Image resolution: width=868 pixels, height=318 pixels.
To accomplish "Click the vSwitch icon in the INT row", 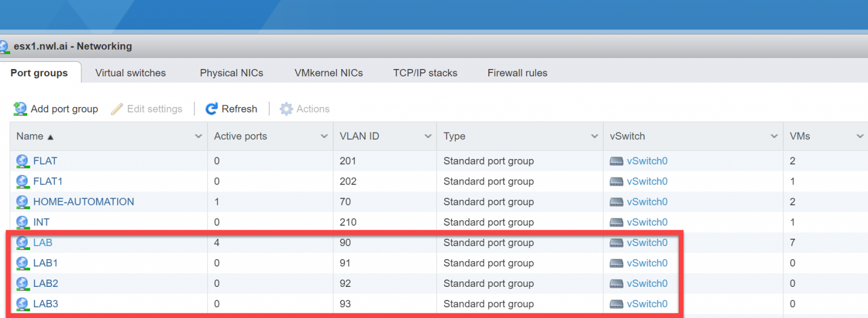I will (x=617, y=222).
